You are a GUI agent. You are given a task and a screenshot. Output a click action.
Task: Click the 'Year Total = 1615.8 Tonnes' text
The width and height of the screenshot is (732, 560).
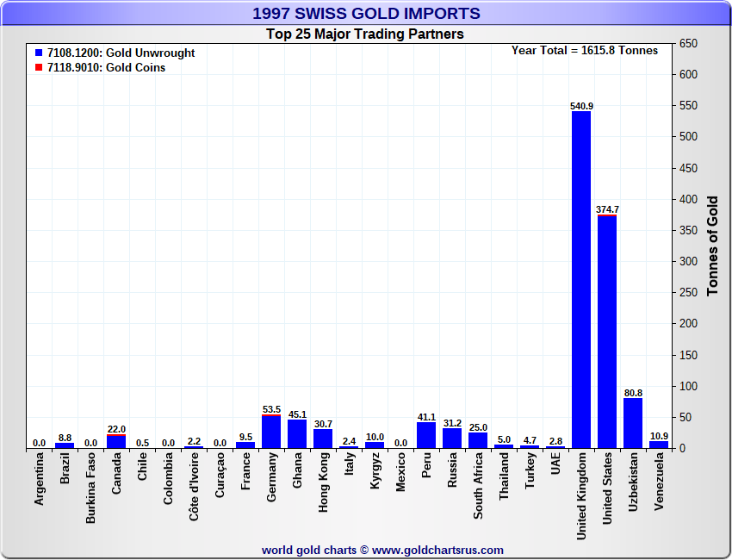(x=585, y=51)
